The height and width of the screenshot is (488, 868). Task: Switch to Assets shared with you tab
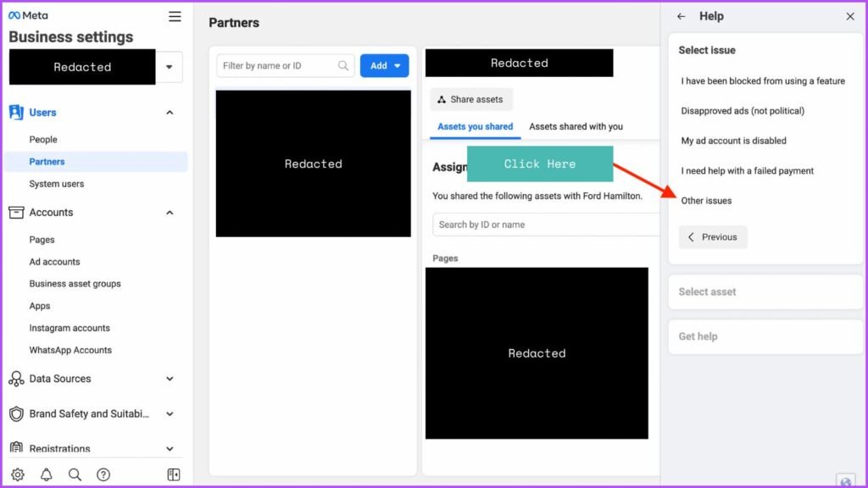click(576, 127)
